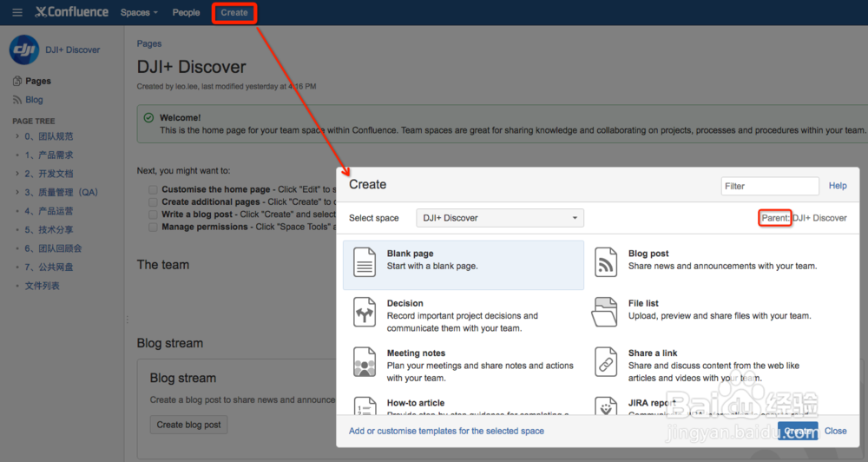
Task: Click the Confluence logo
Action: coord(72,12)
